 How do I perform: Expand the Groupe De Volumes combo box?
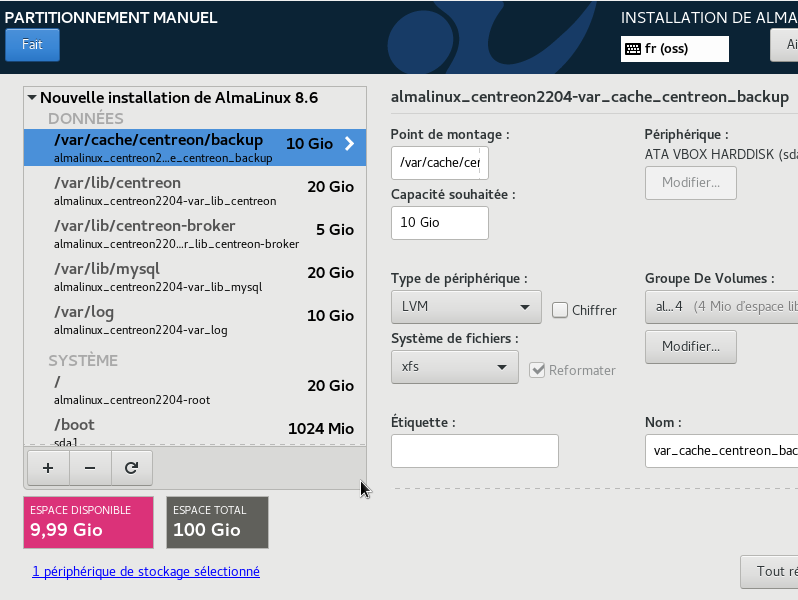click(x=720, y=307)
